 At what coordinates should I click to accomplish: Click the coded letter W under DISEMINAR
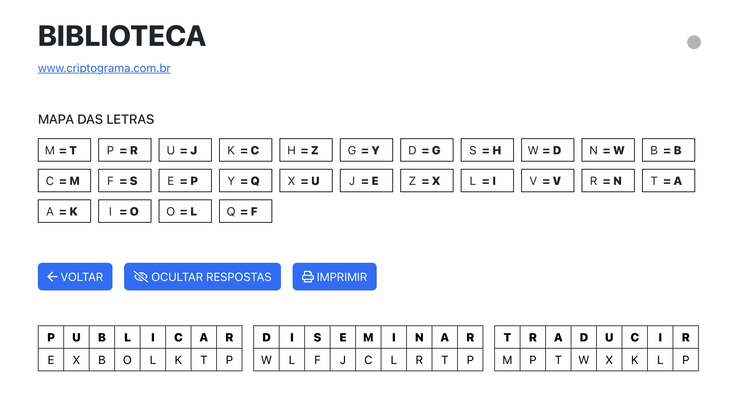[x=266, y=360]
